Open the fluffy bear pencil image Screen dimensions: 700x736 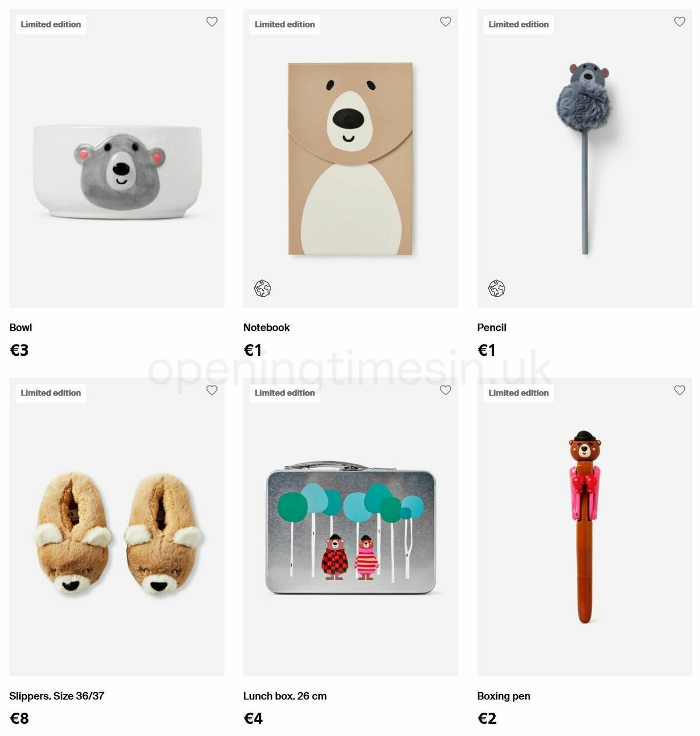pyautogui.click(x=584, y=157)
